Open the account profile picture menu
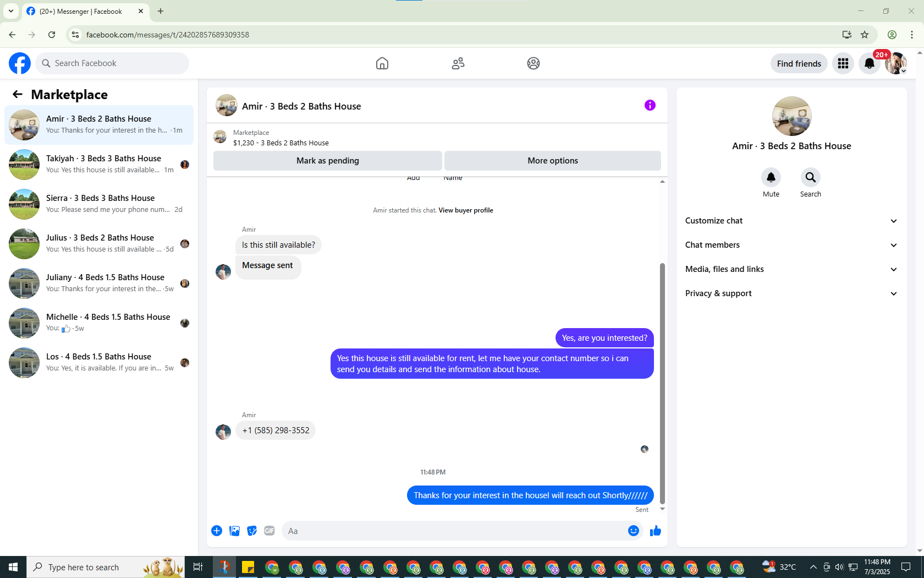Viewport: 924px width, 578px height. click(896, 63)
